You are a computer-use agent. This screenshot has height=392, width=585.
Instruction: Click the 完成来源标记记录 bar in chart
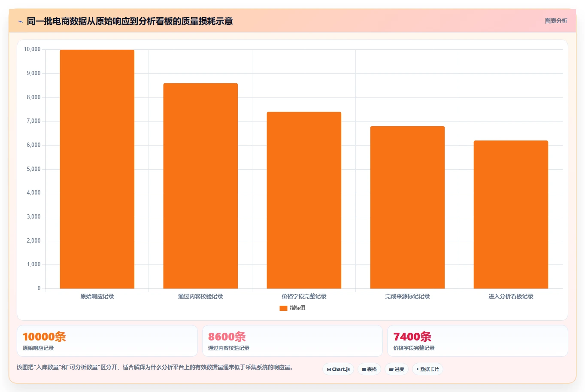click(x=407, y=207)
